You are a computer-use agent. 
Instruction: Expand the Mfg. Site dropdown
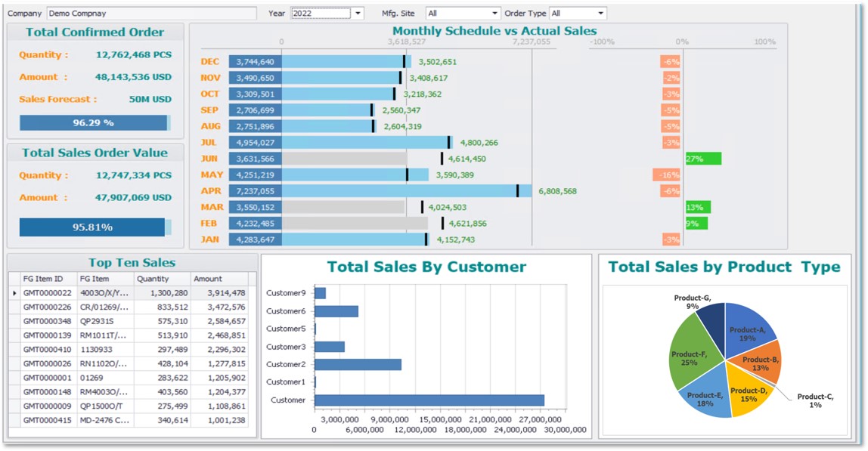coord(495,14)
